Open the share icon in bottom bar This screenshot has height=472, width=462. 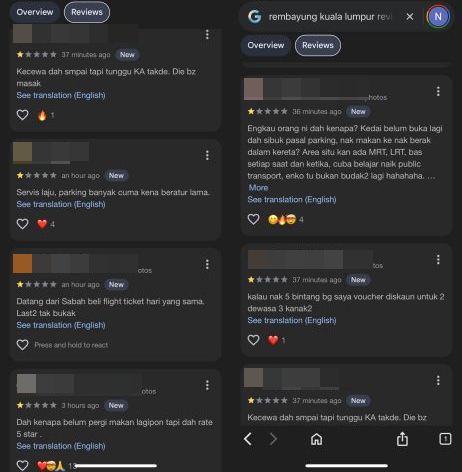click(x=402, y=439)
